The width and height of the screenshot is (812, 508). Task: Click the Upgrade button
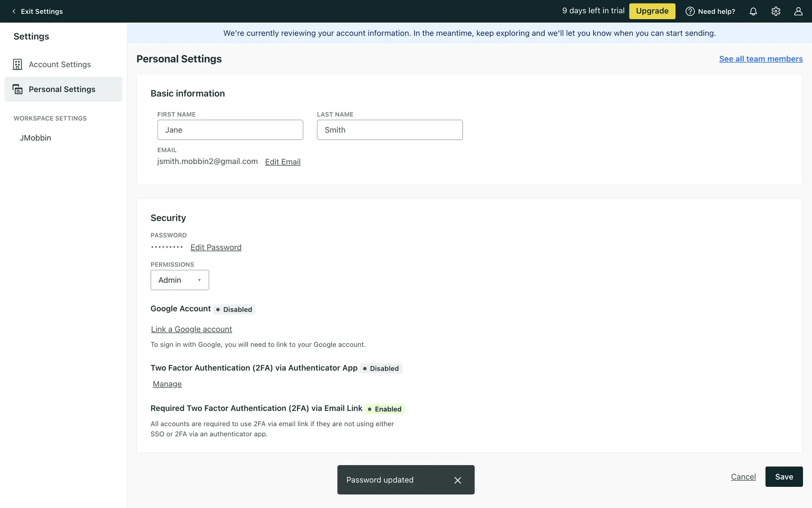652,11
